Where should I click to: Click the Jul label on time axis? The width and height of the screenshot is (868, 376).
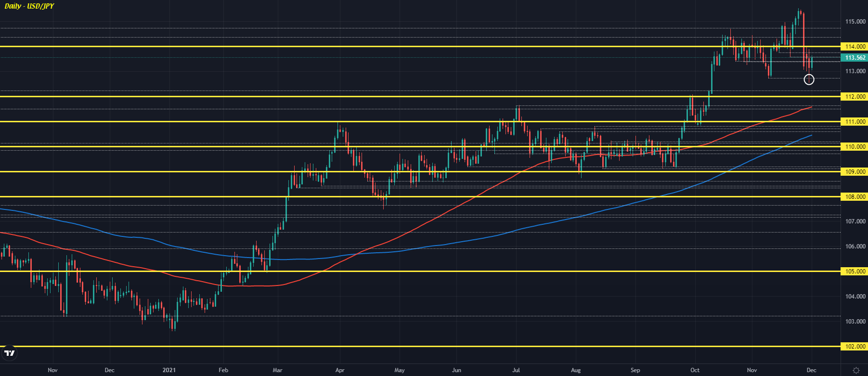point(516,370)
